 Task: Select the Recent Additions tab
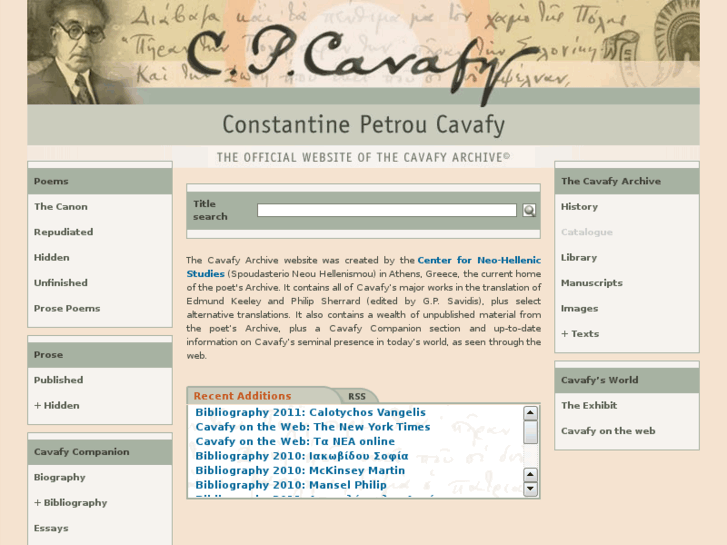tap(242, 396)
